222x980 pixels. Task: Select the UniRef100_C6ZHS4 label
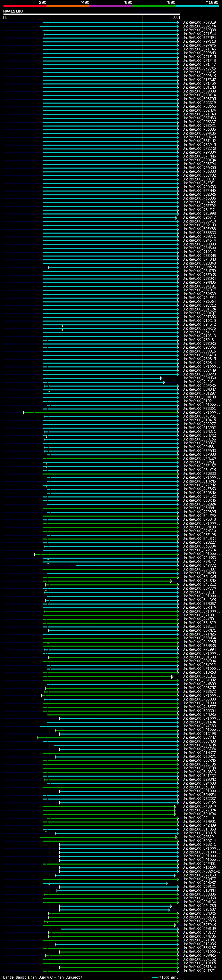[x=199, y=110]
